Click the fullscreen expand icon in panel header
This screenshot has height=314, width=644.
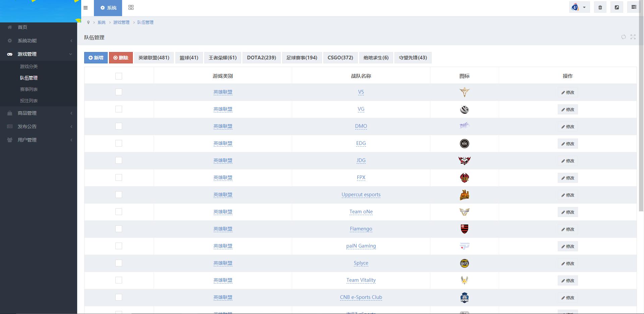point(633,37)
